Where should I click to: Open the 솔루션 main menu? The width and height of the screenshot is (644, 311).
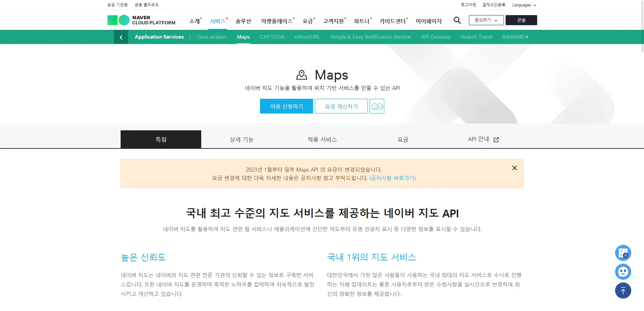coord(243,21)
